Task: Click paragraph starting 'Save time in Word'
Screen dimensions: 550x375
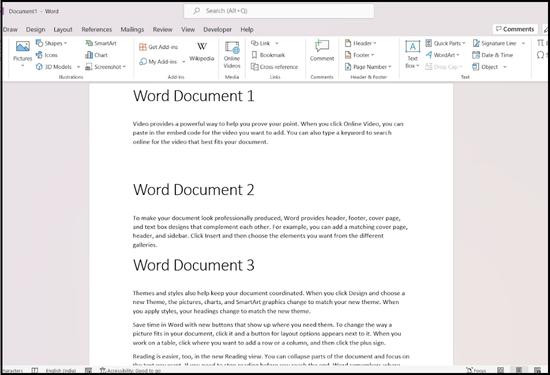Action: [x=267, y=334]
